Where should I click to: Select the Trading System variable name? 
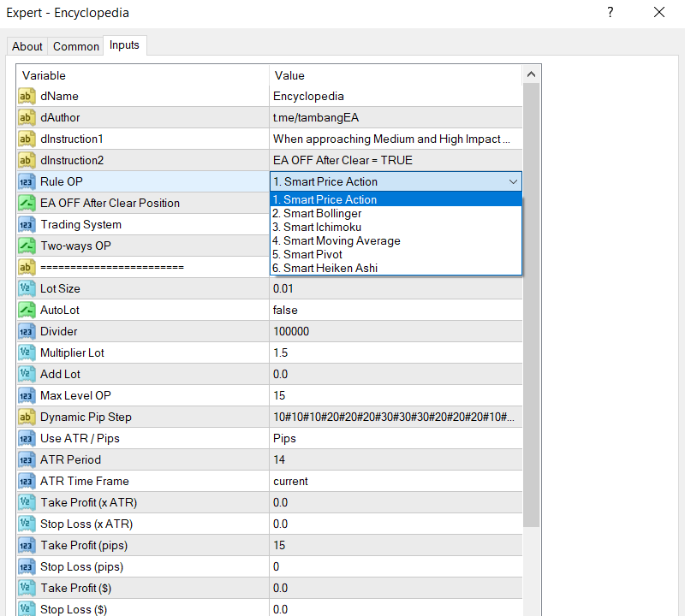pyautogui.click(x=80, y=224)
